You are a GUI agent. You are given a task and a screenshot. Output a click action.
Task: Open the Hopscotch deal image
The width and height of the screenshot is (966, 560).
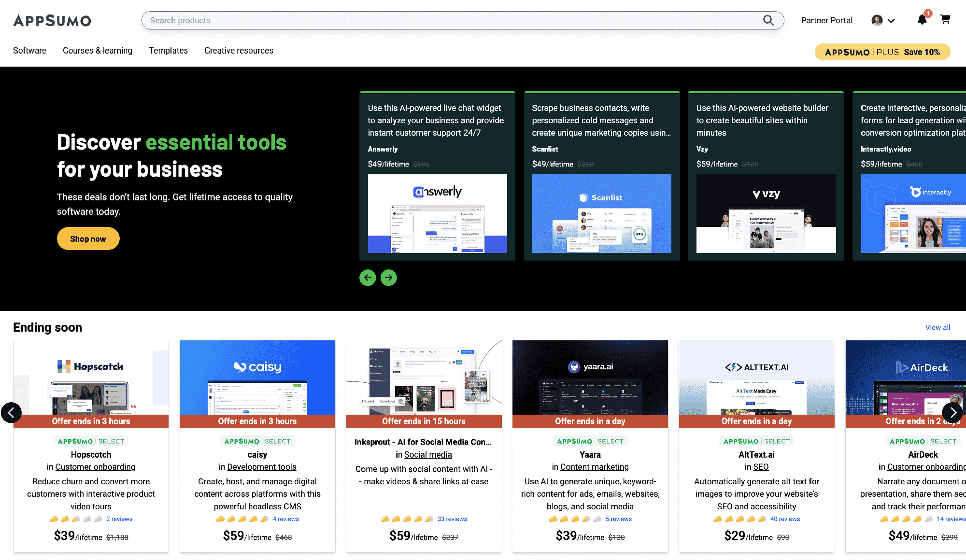[x=91, y=378]
